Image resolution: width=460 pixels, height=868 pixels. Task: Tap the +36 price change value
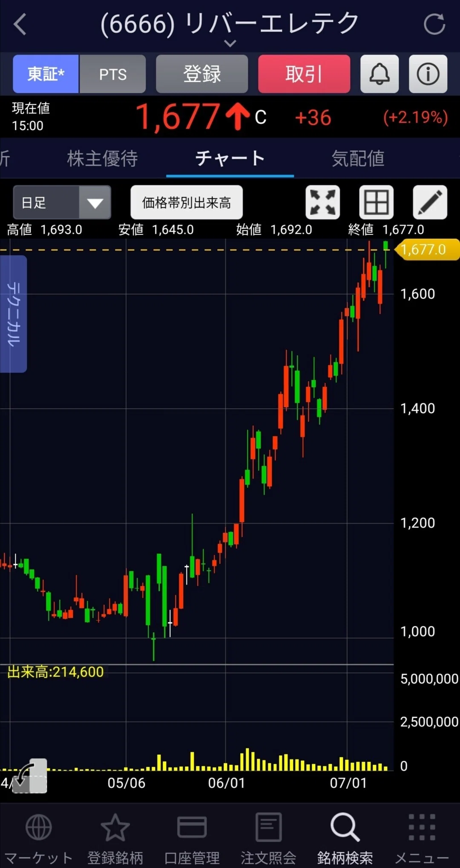pyautogui.click(x=313, y=117)
